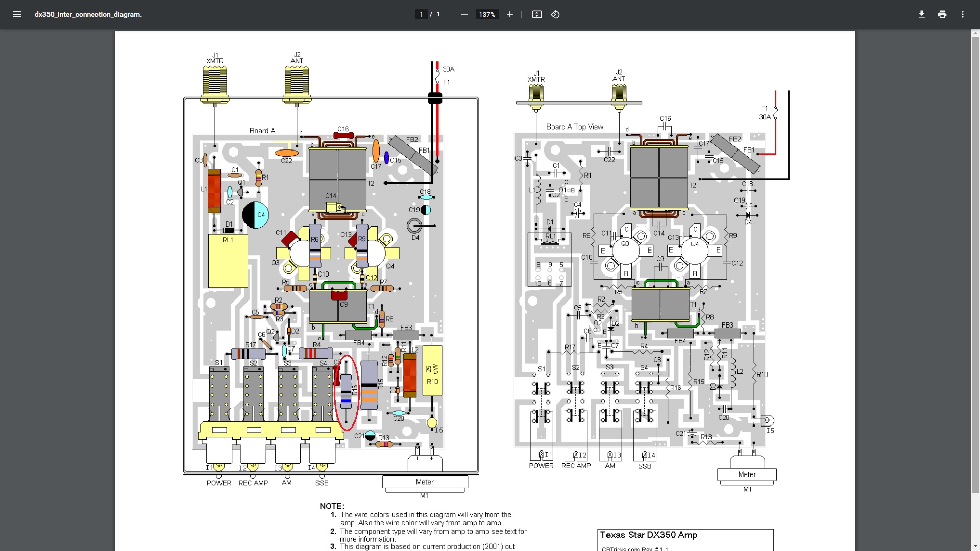
Task: Download the PDF file
Action: coord(921,14)
